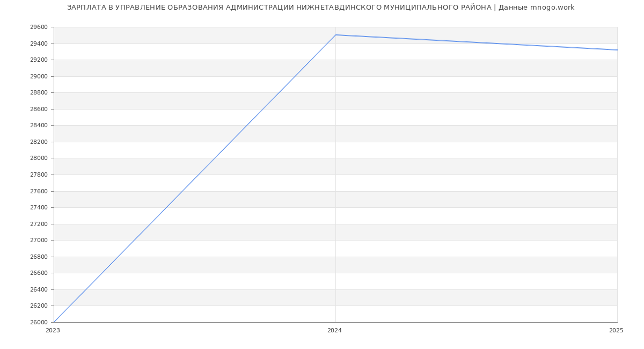The image size is (644, 349).
Task: Click the declining line segment between 2024 and 2025
Action: point(476,42)
